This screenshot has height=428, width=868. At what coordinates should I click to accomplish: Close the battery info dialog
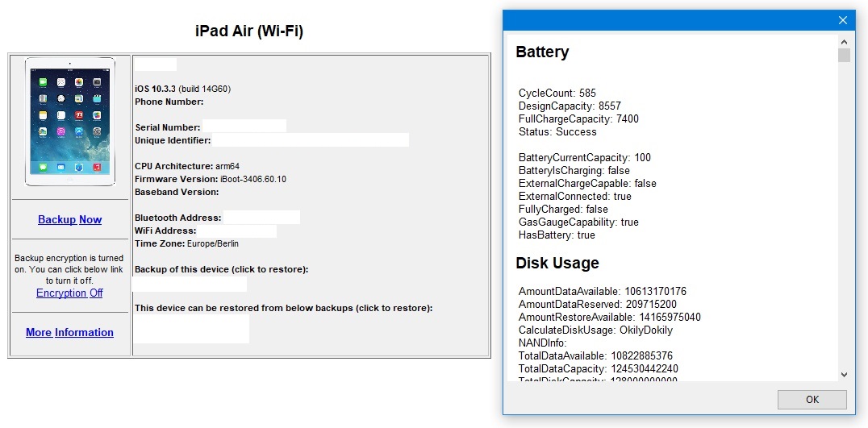[x=842, y=20]
